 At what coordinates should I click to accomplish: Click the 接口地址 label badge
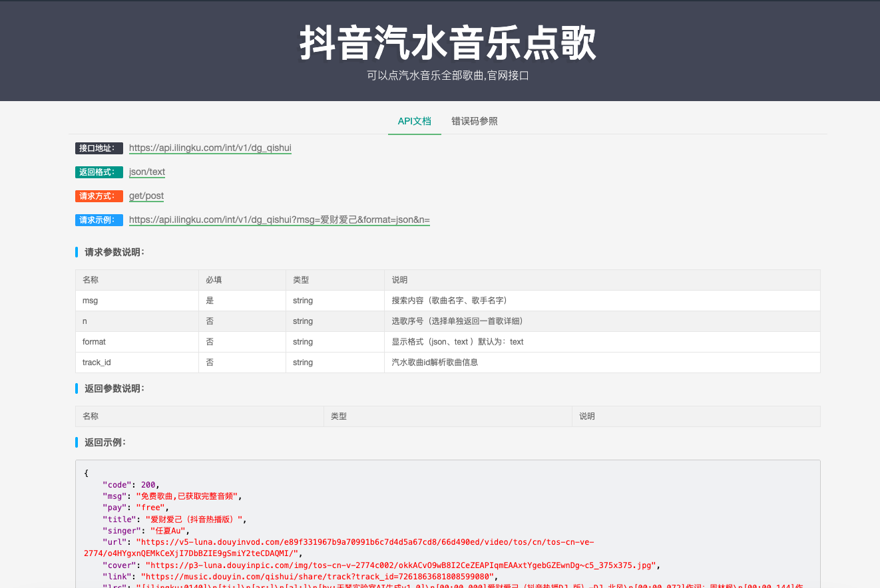[99, 148]
